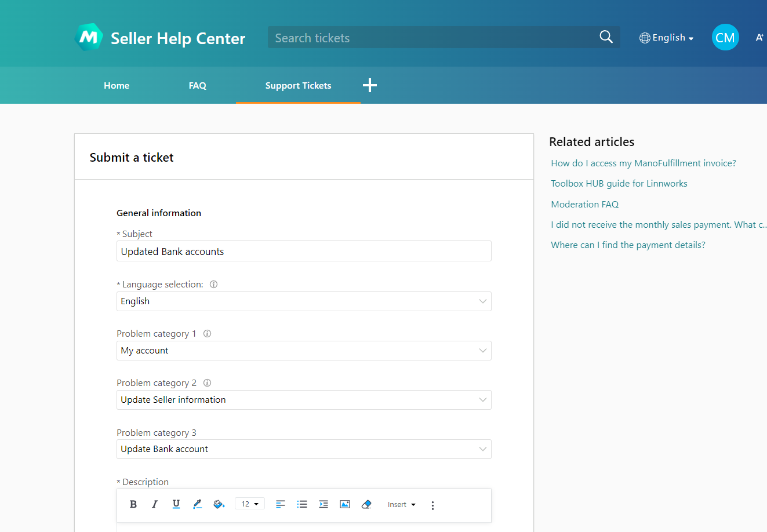The width and height of the screenshot is (767, 532).
Task: Open article about missing monthly sales payment
Action: [659, 225]
